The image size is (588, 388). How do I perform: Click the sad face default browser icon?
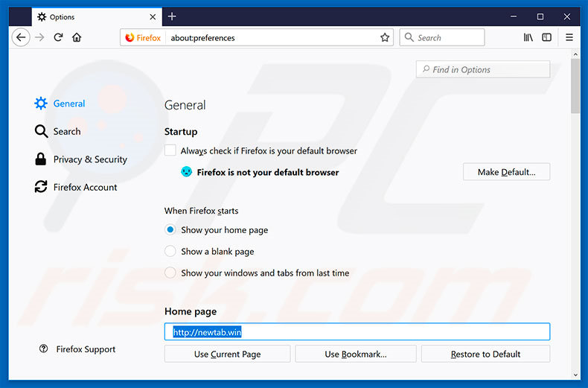coord(186,172)
